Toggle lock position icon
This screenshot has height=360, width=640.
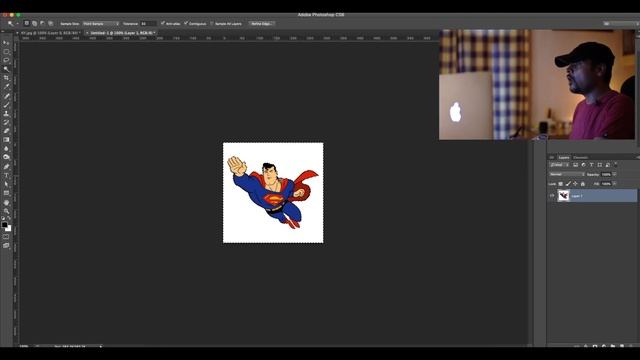(x=576, y=184)
